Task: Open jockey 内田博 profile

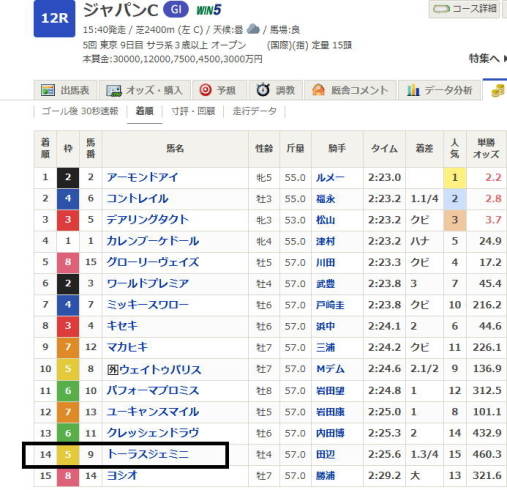Action: click(330, 433)
